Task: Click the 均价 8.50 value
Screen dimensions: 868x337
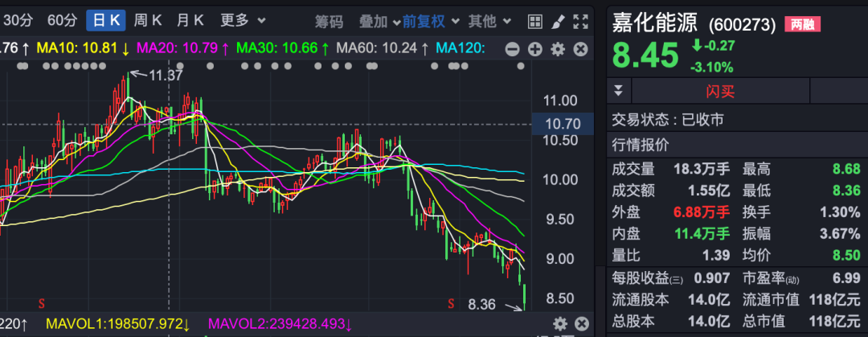Action: click(846, 255)
